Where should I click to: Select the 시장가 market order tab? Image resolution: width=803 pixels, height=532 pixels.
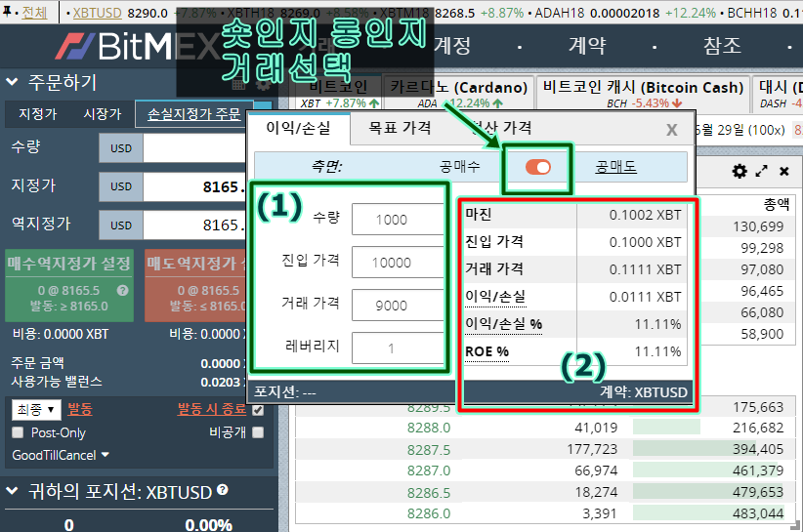coord(102,114)
